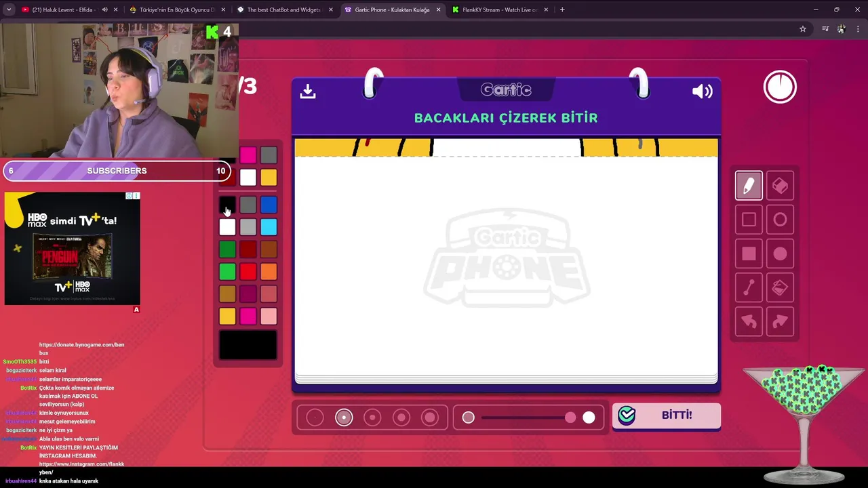This screenshot has height=488, width=868.
Task: Pick the dark purple-magenta color swatch
Action: point(248,293)
